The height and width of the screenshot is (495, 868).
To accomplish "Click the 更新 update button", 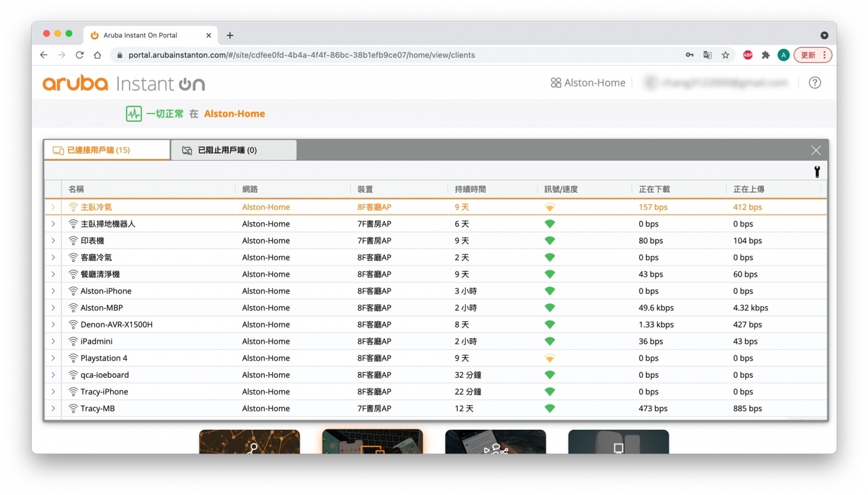I will pyautogui.click(x=813, y=55).
